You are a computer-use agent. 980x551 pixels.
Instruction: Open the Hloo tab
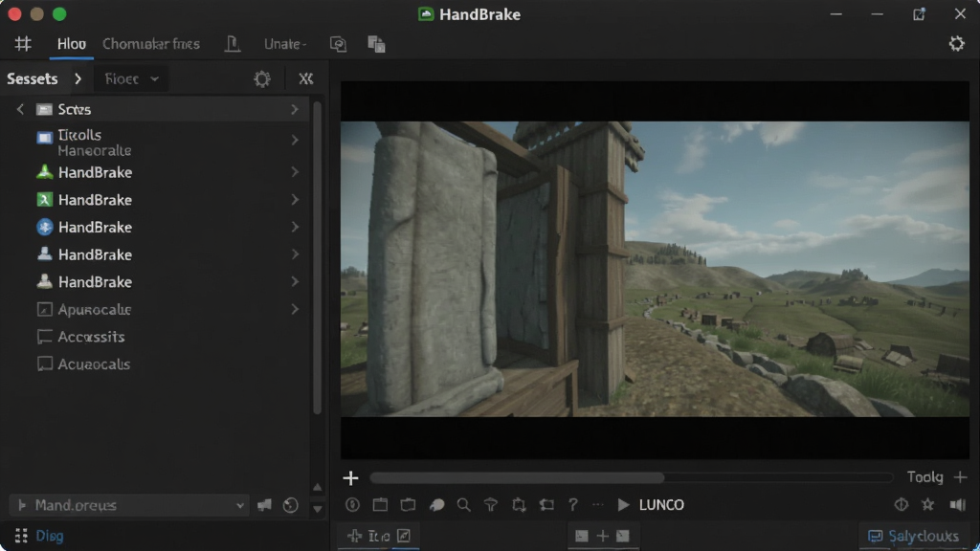71,44
